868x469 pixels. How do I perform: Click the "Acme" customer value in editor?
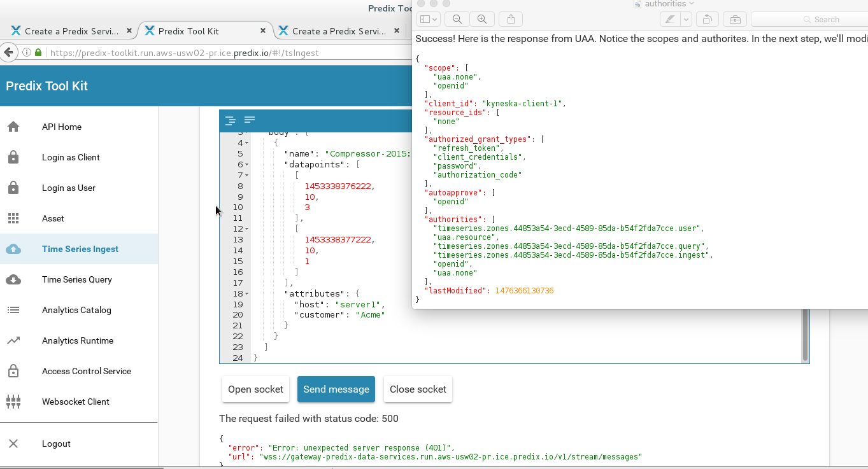coord(370,314)
